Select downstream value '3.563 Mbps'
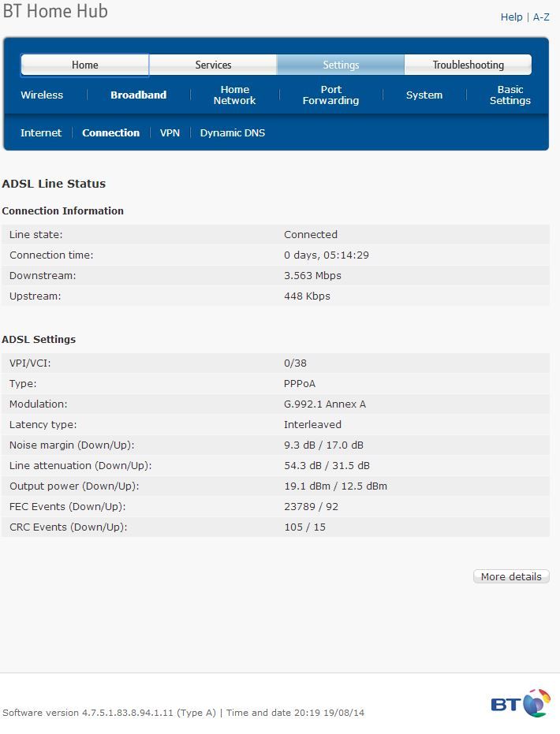The height and width of the screenshot is (734, 560). point(312,276)
